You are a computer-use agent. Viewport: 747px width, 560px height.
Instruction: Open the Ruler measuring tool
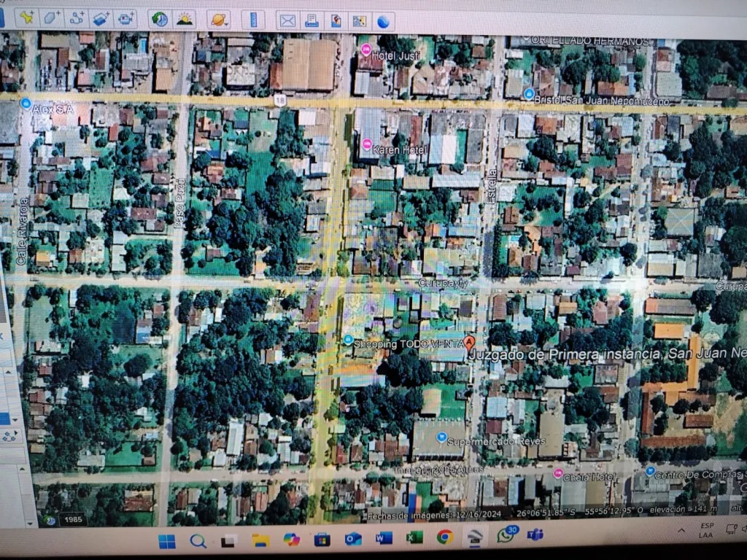pyautogui.click(x=253, y=20)
